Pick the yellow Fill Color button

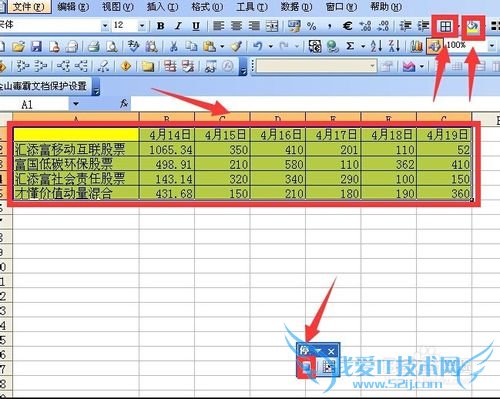point(472,27)
